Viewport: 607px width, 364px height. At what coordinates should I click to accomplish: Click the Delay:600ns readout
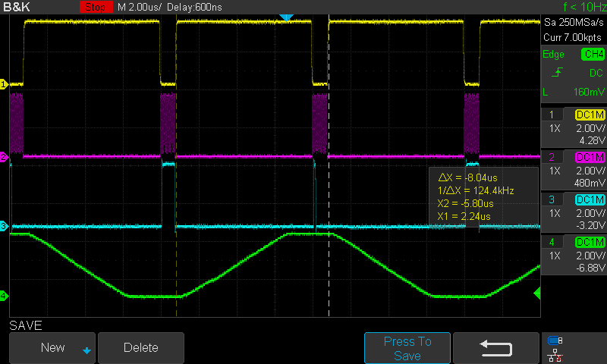pos(194,7)
